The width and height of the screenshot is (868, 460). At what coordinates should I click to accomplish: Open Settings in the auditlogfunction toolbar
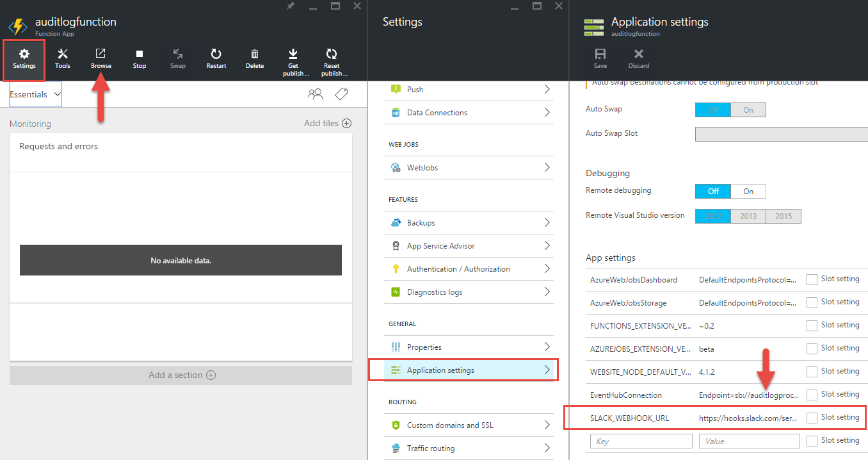point(24,60)
